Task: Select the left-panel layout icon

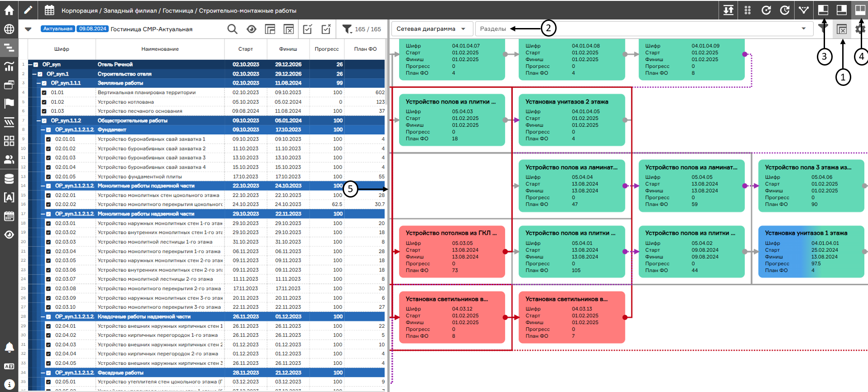Action: tap(823, 10)
